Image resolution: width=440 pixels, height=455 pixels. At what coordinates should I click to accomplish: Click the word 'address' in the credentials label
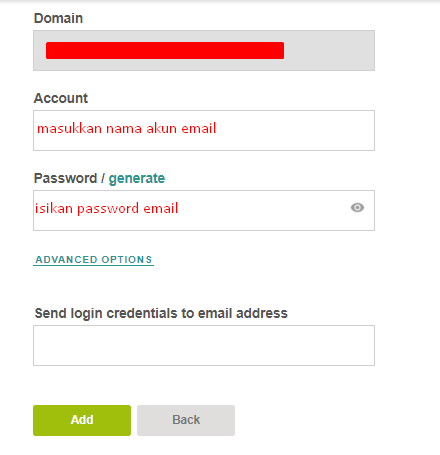pos(262,313)
